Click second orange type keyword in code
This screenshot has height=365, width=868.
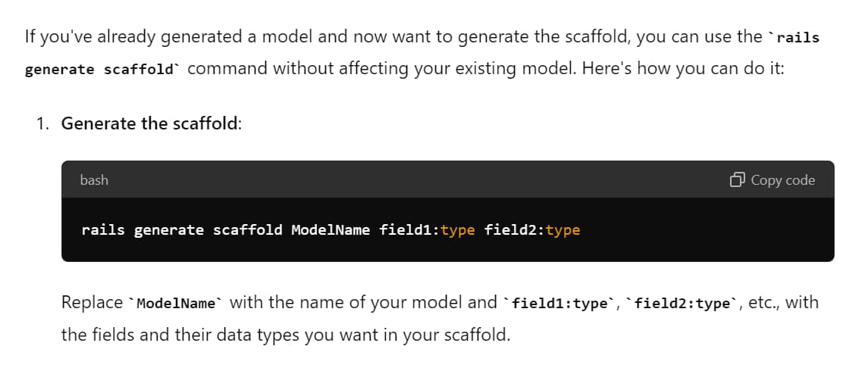coord(563,231)
